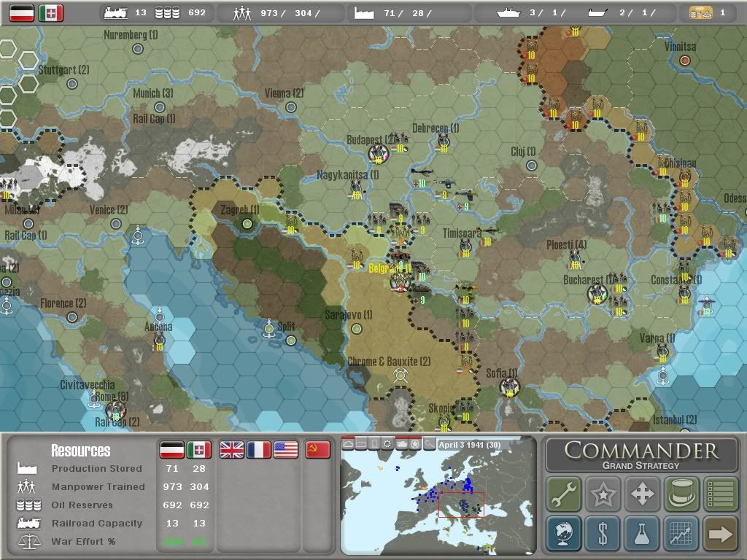
Task: Open the checklist unit list button
Action: pos(720,494)
